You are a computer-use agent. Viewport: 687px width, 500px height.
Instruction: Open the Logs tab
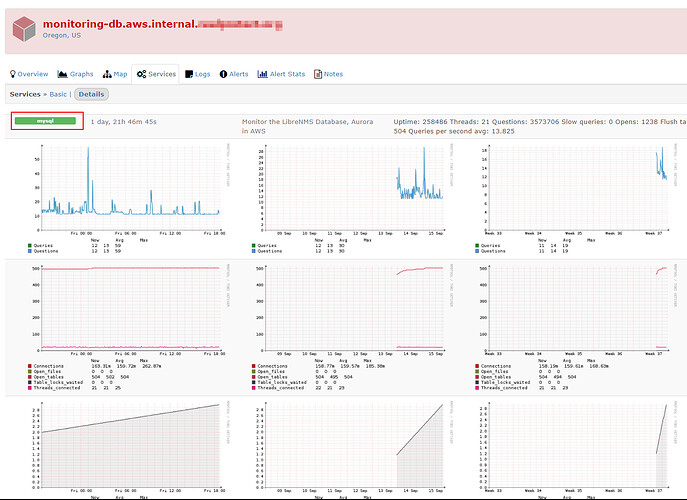pyautogui.click(x=198, y=74)
